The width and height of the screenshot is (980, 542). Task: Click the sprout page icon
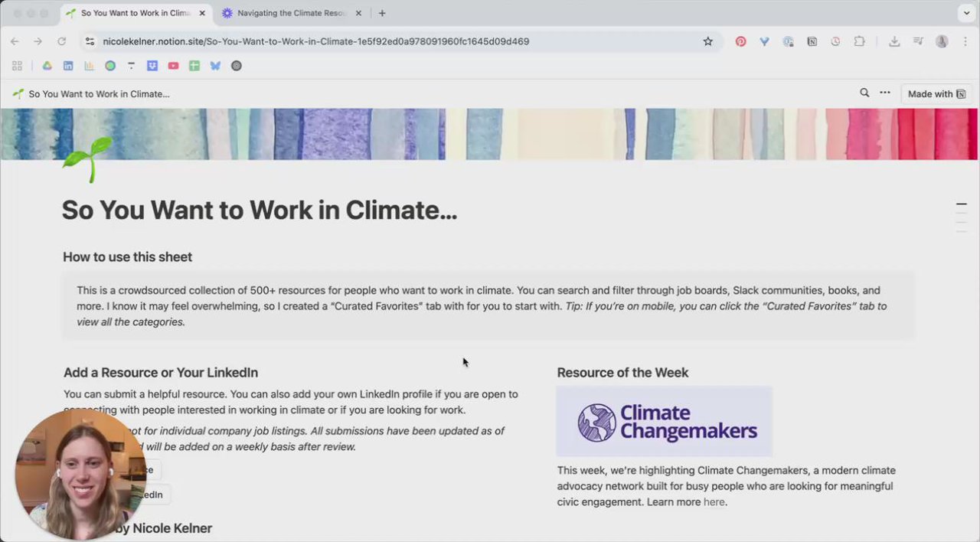(87, 159)
